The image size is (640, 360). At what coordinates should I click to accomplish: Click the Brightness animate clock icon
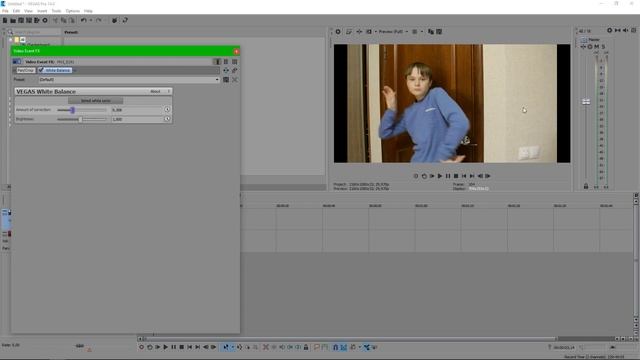pyautogui.click(x=167, y=119)
